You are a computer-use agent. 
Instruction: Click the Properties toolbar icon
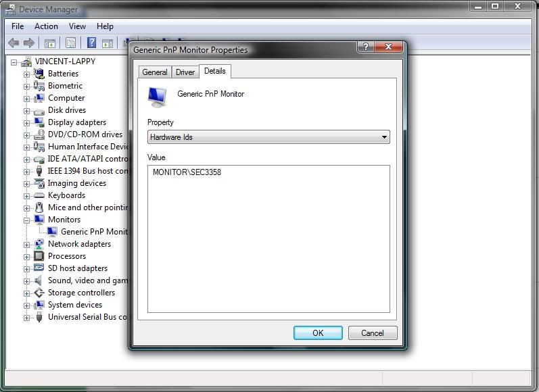[71, 43]
